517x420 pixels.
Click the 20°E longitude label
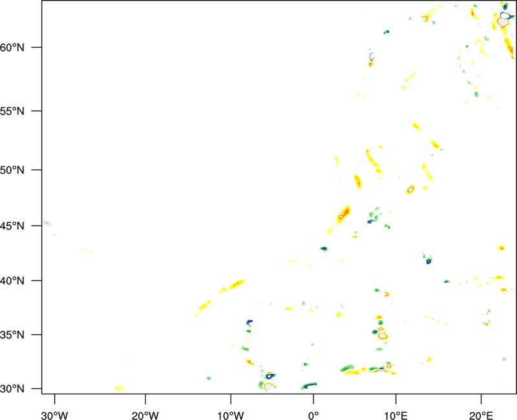[481, 415]
